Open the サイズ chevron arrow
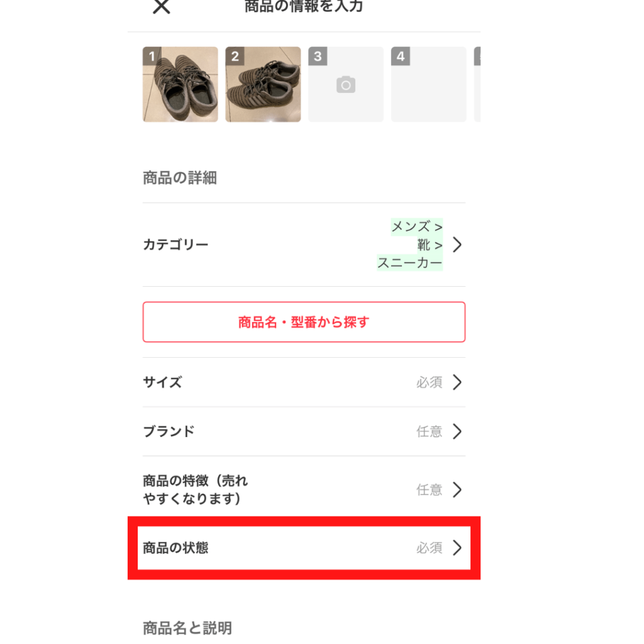644x644 pixels. [x=457, y=382]
